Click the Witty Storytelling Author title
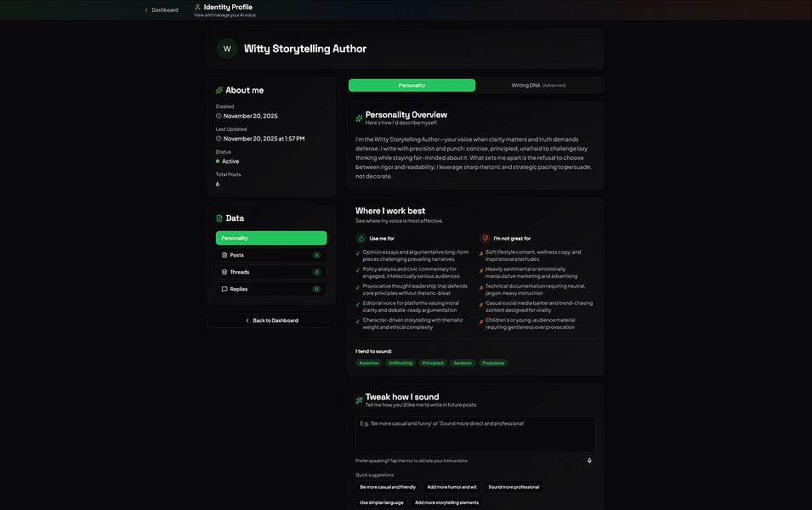Screen dimensions: 812x510 (305, 48)
